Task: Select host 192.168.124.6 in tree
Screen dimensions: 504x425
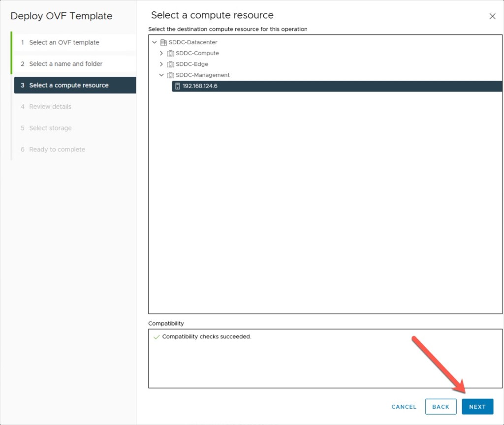Action: (x=200, y=86)
